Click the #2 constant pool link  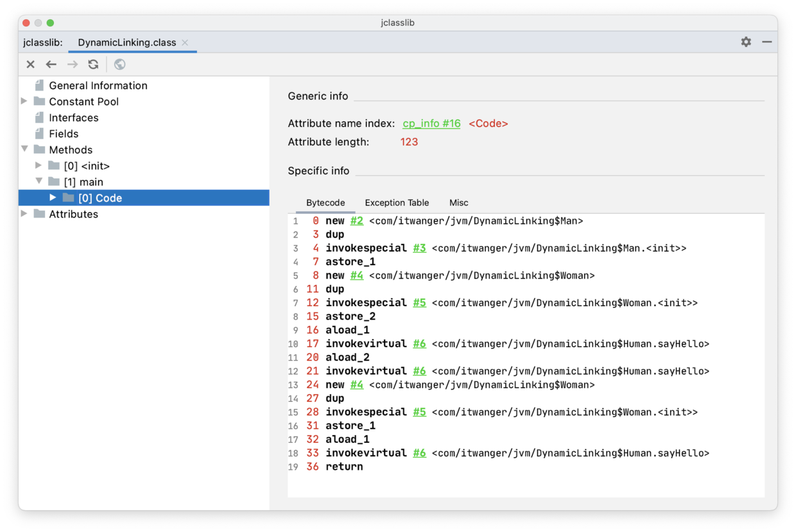[357, 221]
